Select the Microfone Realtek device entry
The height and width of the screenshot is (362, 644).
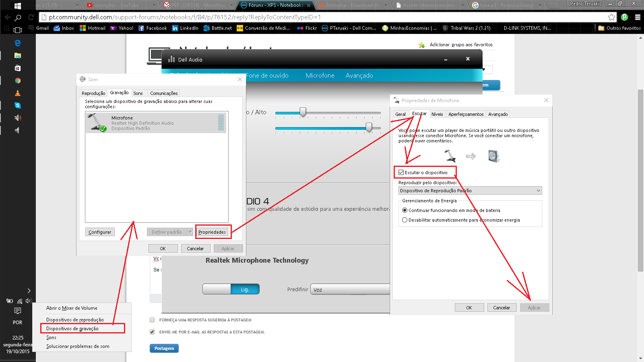tap(156, 123)
